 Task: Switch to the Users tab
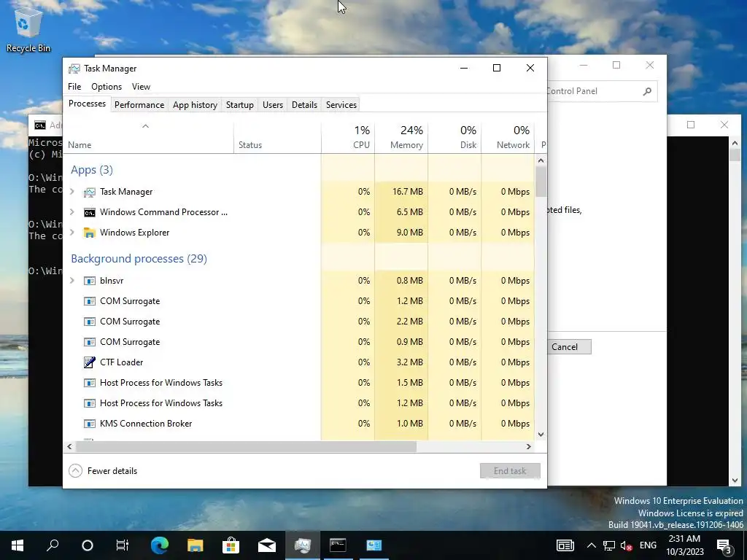[273, 105]
